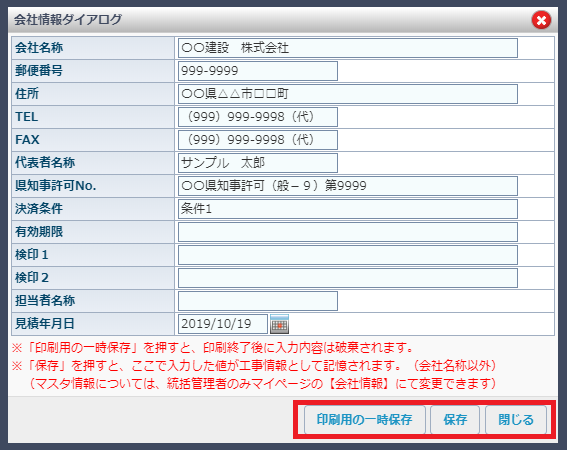Edit the 見積年月日 date field
Screen dimensions: 567x450
pyautogui.click(x=223, y=324)
